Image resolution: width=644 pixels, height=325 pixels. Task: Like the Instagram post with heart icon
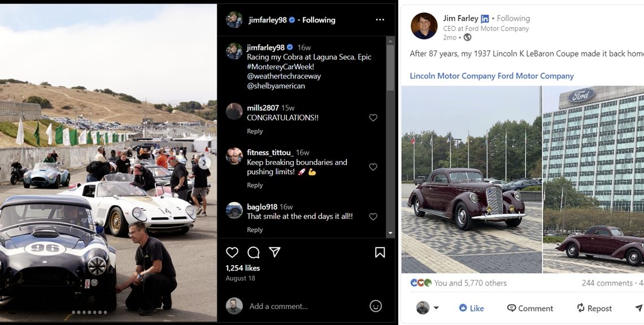[232, 252]
